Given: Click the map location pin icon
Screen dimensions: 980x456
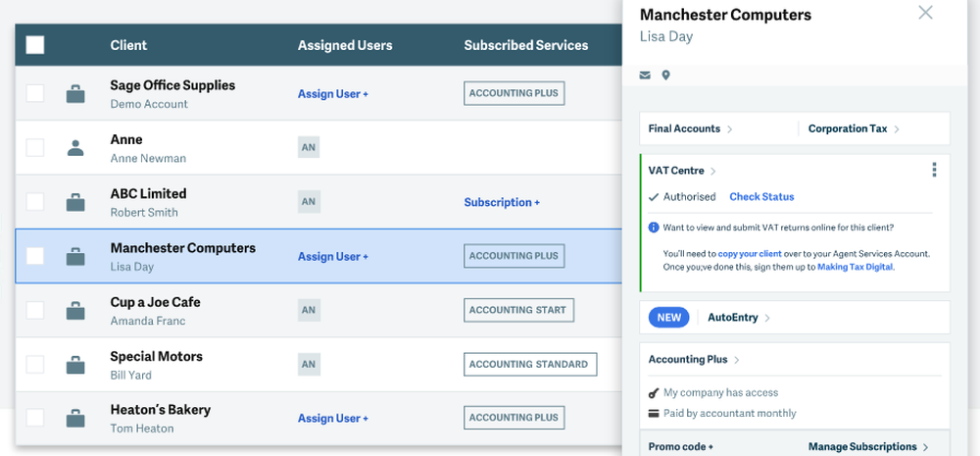Looking at the screenshot, I should (x=665, y=76).
